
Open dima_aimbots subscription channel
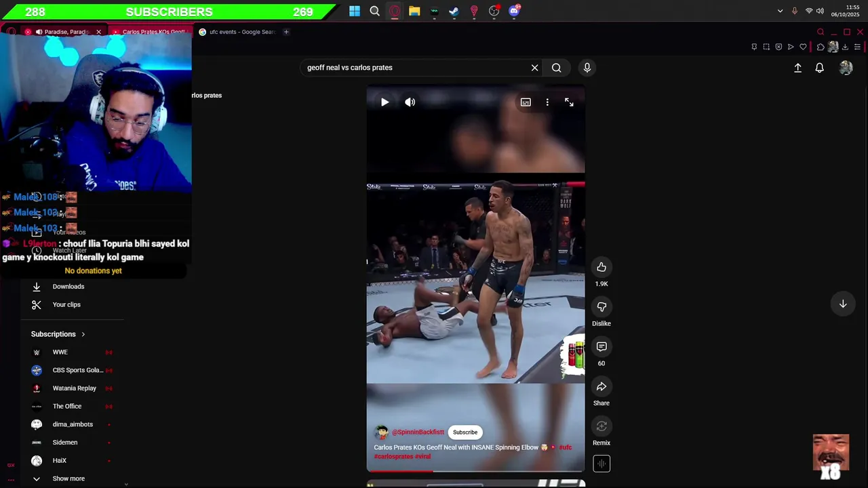point(72,424)
